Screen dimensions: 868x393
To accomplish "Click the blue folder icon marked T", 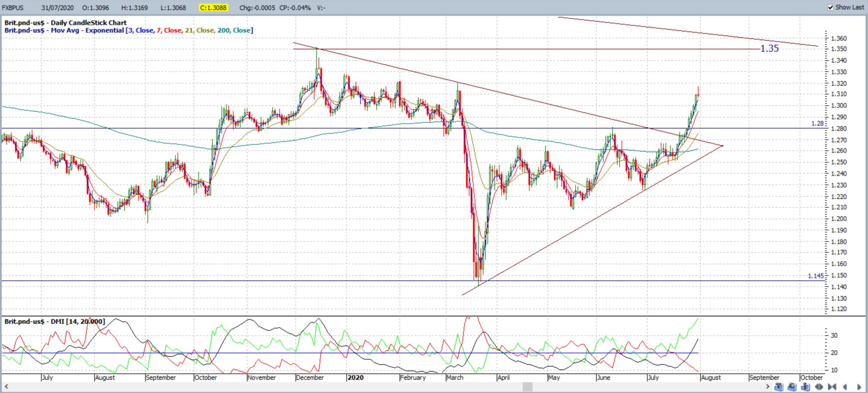I will pos(779,386).
